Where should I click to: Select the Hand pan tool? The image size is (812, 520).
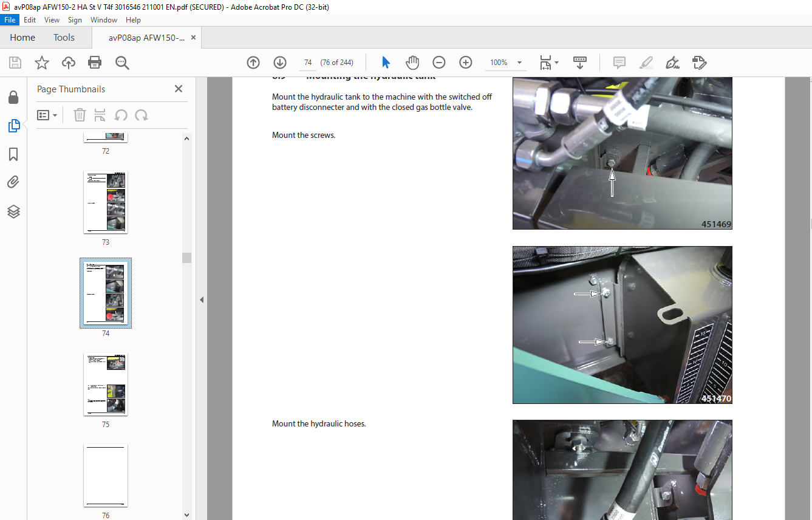click(x=412, y=63)
